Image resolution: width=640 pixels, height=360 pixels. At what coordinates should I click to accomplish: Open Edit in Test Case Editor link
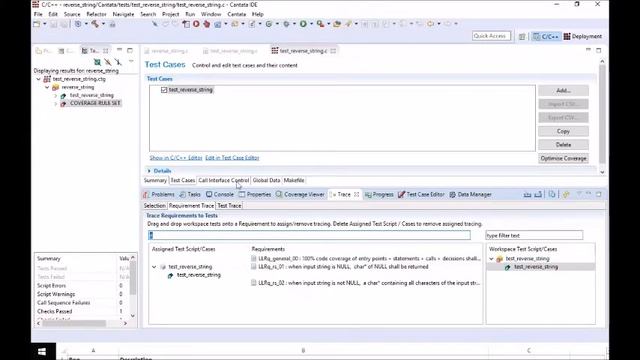pyautogui.click(x=232, y=158)
